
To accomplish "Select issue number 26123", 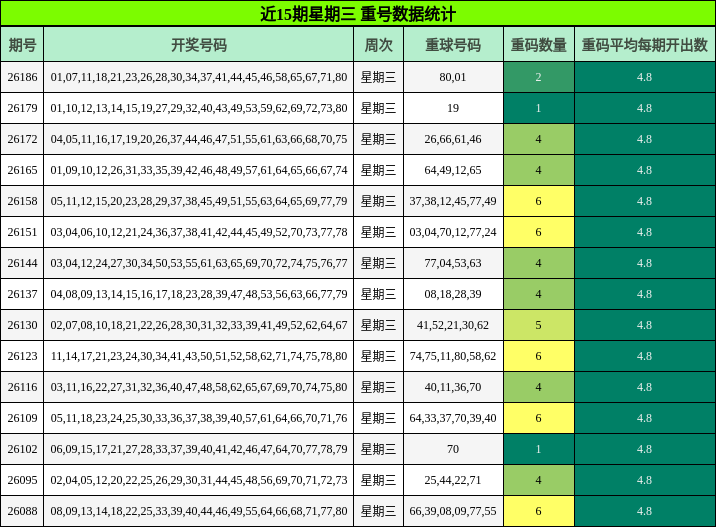I will click(x=22, y=356).
